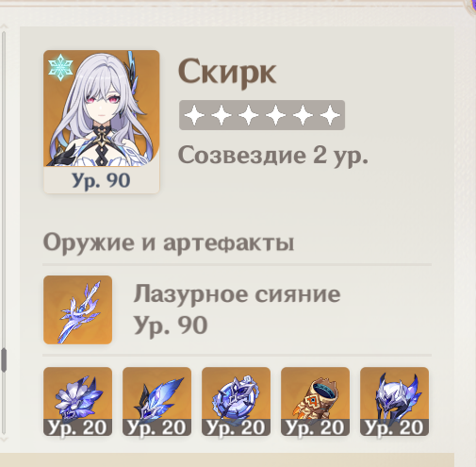Click the last star in rarity bar
The height and width of the screenshot is (467, 476).
pyautogui.click(x=330, y=115)
